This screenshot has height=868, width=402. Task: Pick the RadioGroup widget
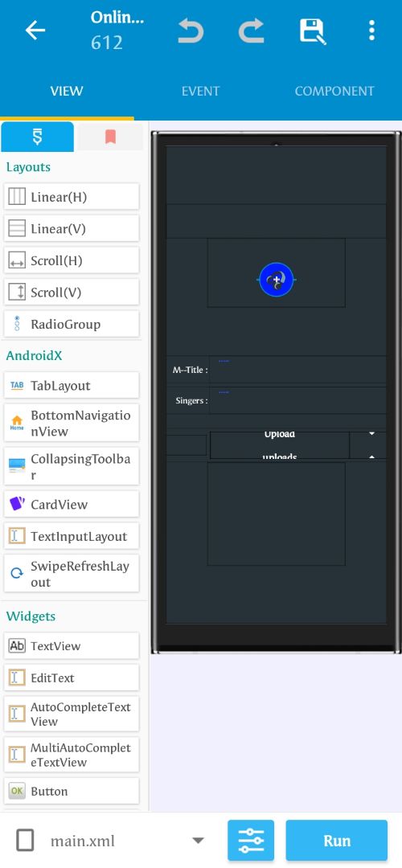tap(72, 325)
